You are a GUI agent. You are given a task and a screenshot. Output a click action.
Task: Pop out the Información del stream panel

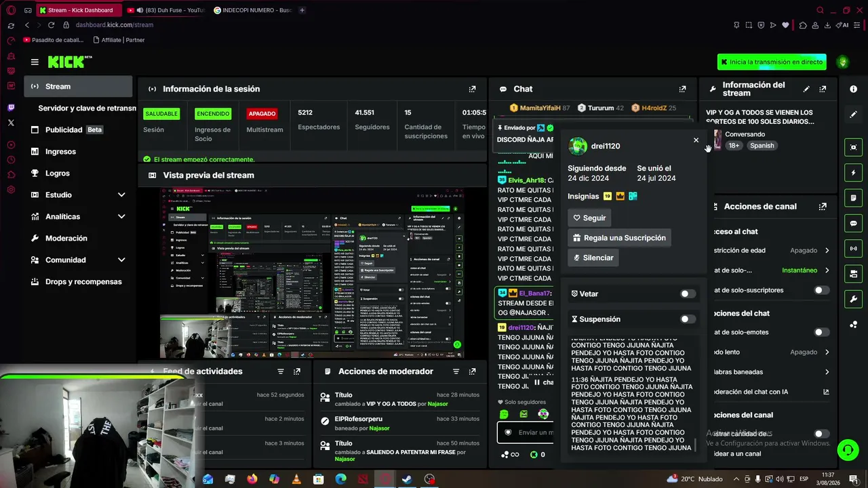(x=823, y=89)
